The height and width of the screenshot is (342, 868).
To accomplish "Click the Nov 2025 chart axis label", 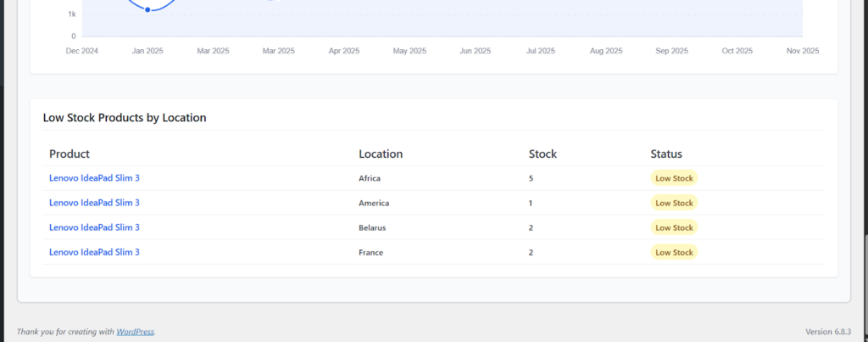I will [x=802, y=51].
